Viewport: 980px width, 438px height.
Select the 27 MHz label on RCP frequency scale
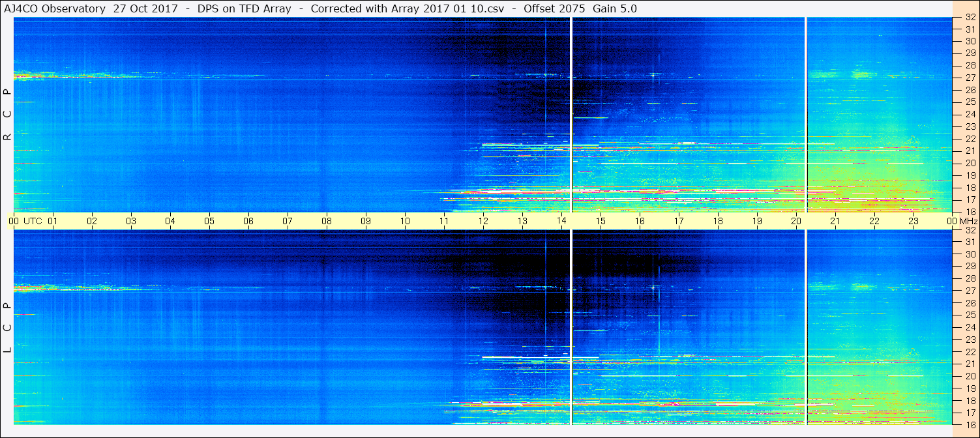click(x=970, y=78)
